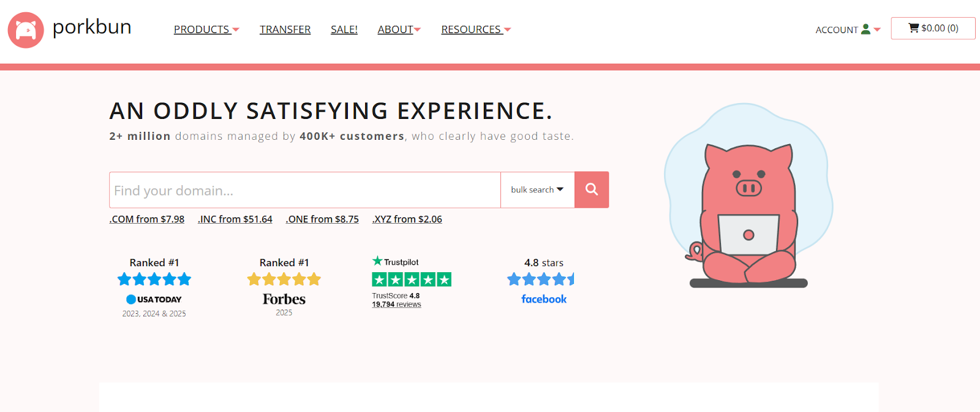Click the Find your domain search field
980x412 pixels.
coord(304,190)
